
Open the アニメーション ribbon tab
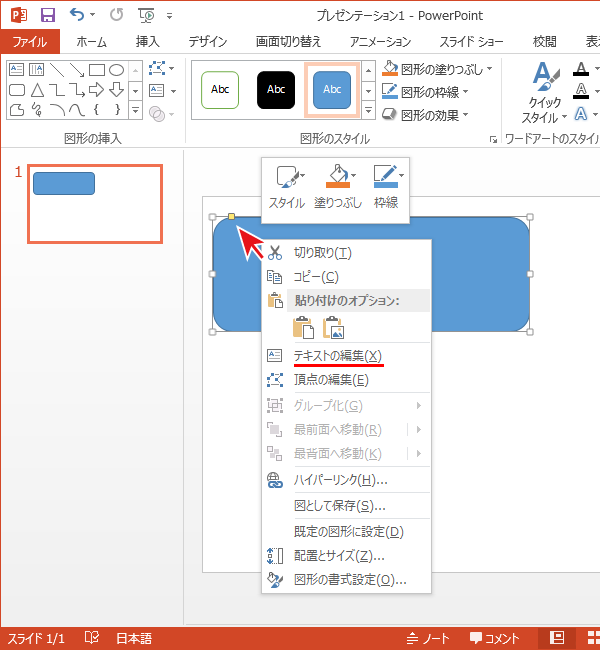pos(380,41)
